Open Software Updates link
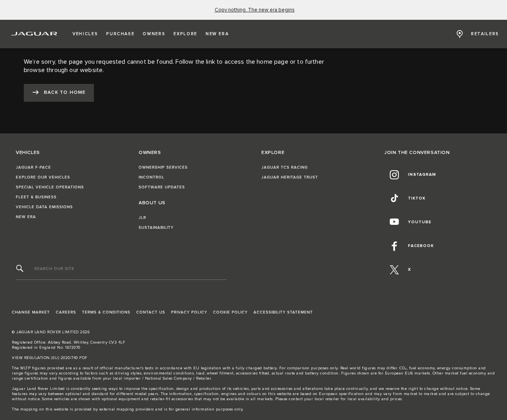Viewport: 507px width, 420px height. click(162, 187)
